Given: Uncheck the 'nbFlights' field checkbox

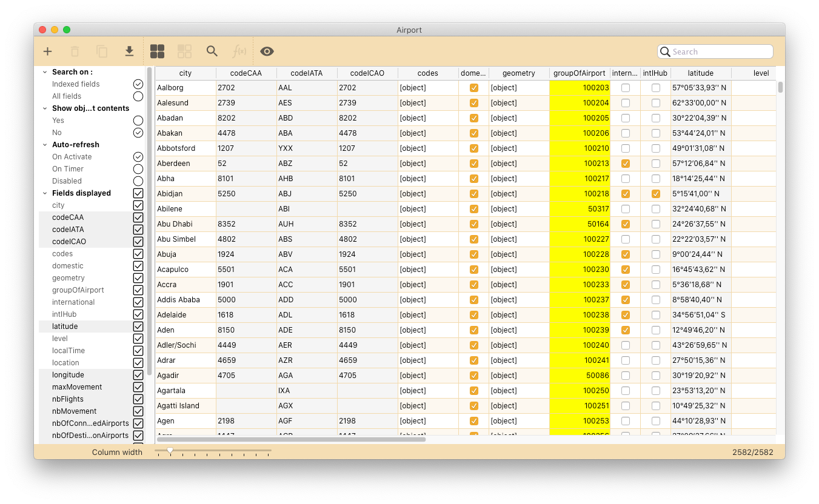Looking at the screenshot, I should point(138,399).
